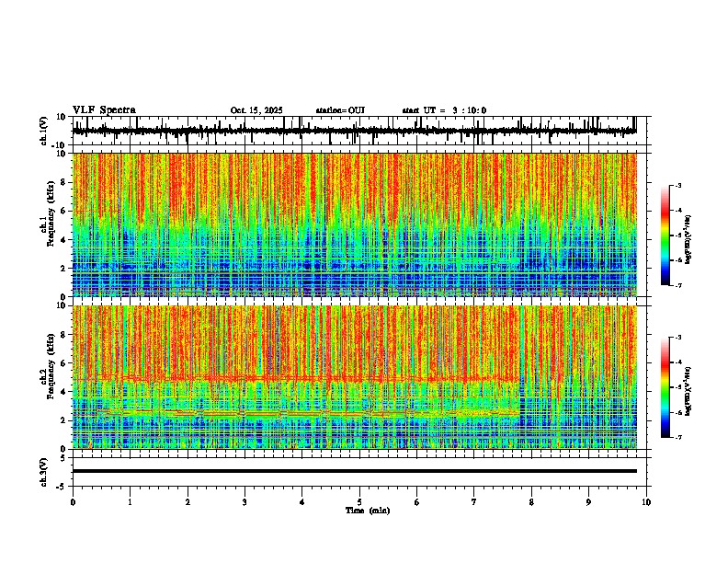Screen dimensions: 728x563
Task: Select the "start UT = 3 : 10: 0" text
Action: pos(444,110)
